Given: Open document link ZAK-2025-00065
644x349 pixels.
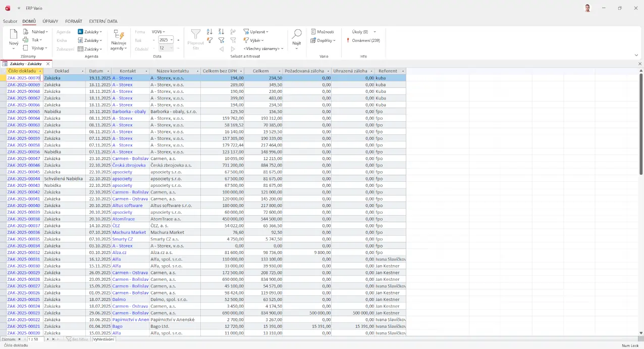Looking at the screenshot, I should pyautogui.click(x=23, y=112).
